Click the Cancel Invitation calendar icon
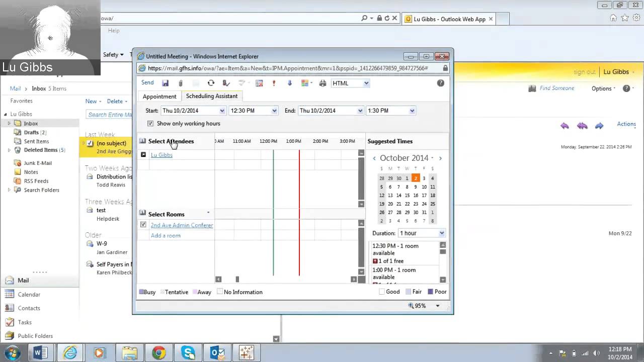The height and width of the screenshot is (362, 644). [259, 83]
